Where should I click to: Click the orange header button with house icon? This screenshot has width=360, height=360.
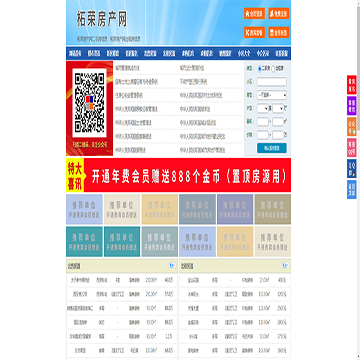point(254,13)
